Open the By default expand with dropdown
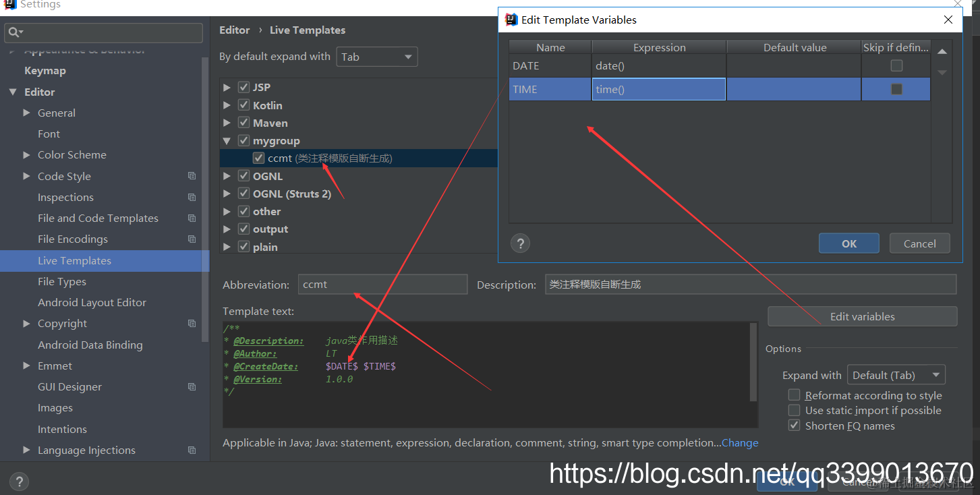 377,57
